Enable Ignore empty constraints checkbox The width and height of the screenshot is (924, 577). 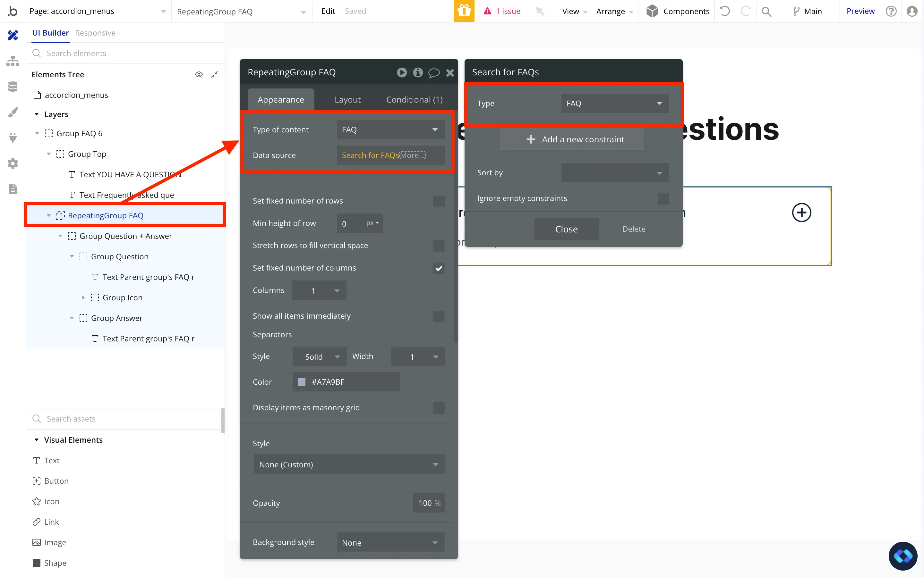click(663, 198)
